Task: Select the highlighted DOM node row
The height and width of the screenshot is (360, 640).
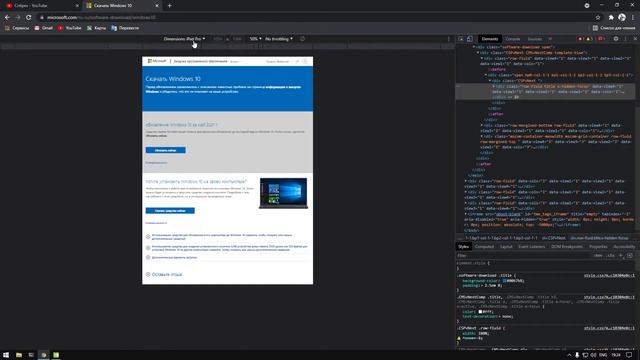Action: (x=545, y=91)
